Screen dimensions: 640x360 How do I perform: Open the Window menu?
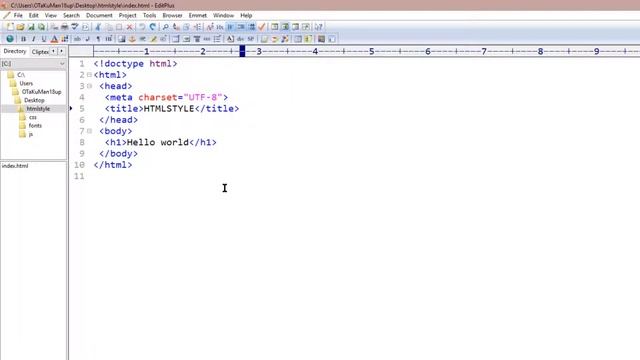point(223,15)
